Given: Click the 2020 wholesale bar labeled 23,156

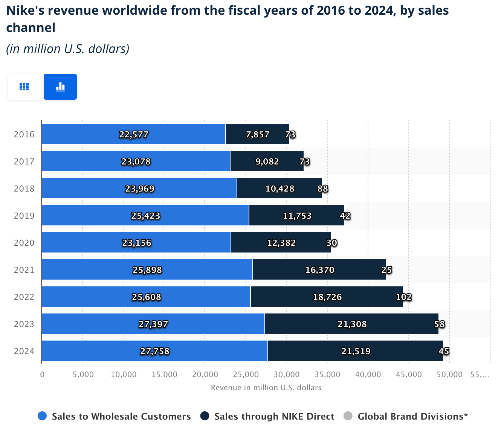Looking at the screenshot, I should pos(136,242).
